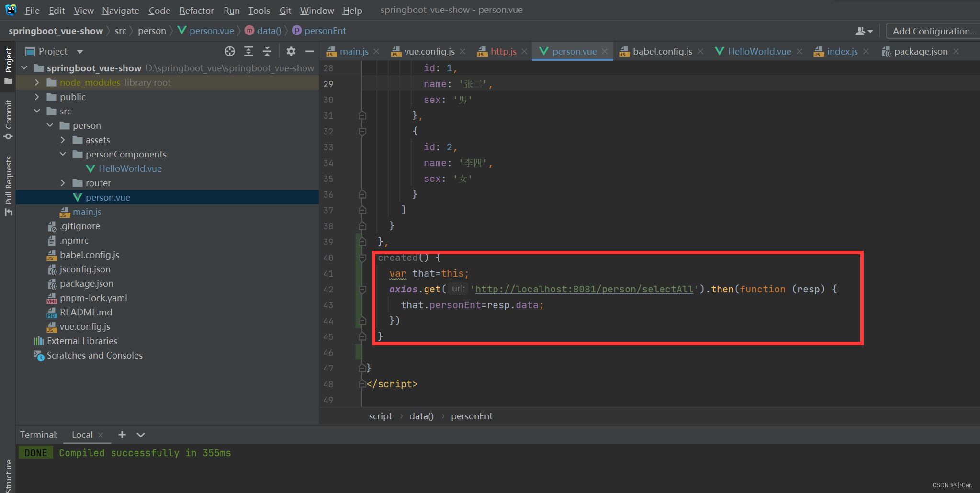Hide the Project panel using the minus icon
Screen dimensions: 980x493
click(x=310, y=51)
